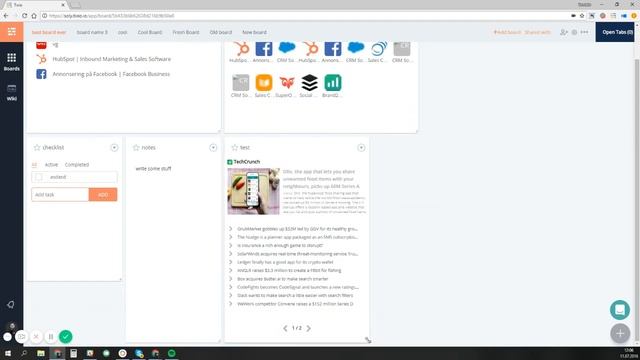Open the Social stacked-layers bookmark tile
Image resolution: width=640 pixels, height=360 pixels.
(x=309, y=83)
